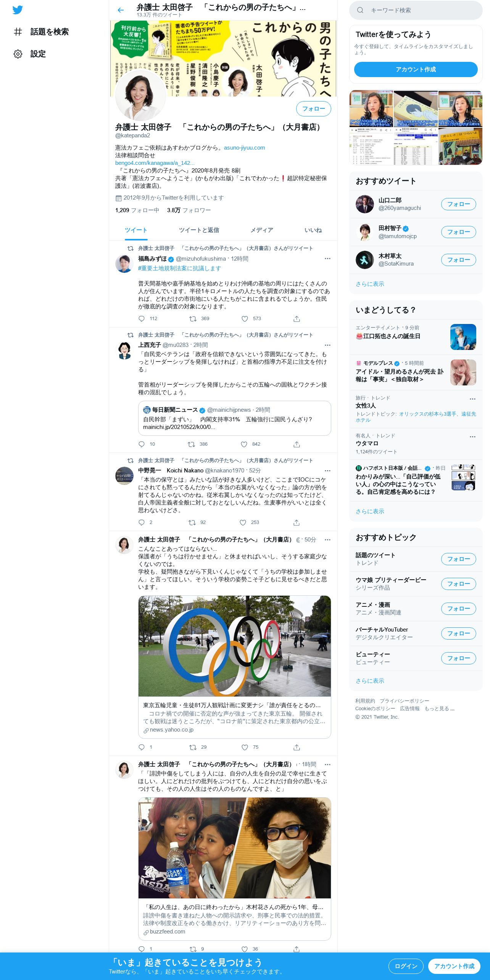The height and width of the screenshot is (980, 490).
Task: Follow 田村智子 @tamutomojcp
Action: coord(458,232)
